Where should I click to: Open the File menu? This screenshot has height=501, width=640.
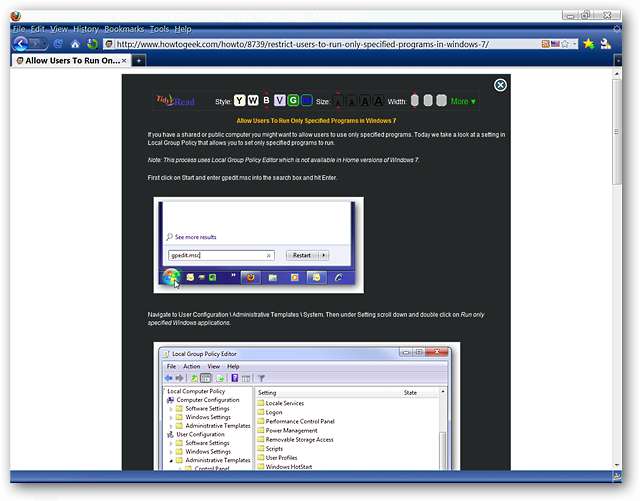point(19,29)
